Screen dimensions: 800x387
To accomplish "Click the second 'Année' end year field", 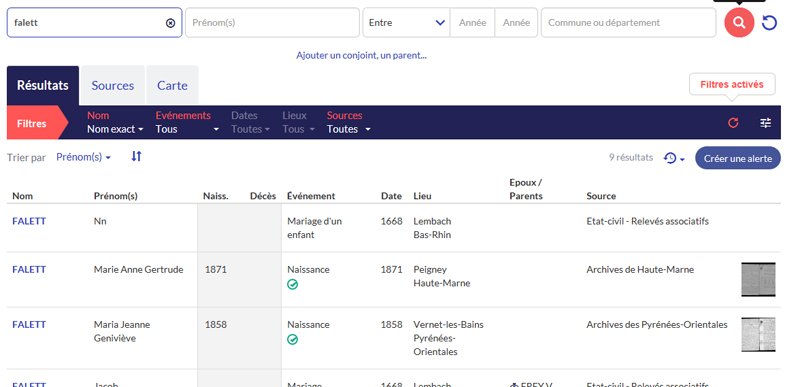I will 516,23.
